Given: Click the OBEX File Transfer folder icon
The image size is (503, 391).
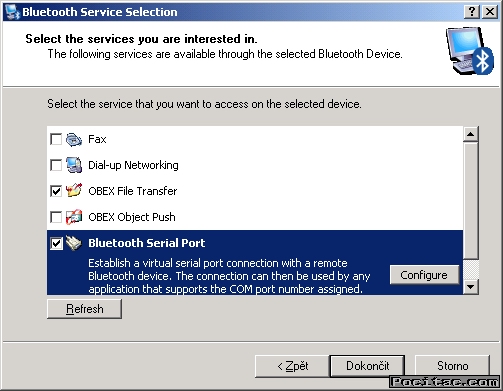Looking at the screenshot, I should pyautogui.click(x=74, y=191).
